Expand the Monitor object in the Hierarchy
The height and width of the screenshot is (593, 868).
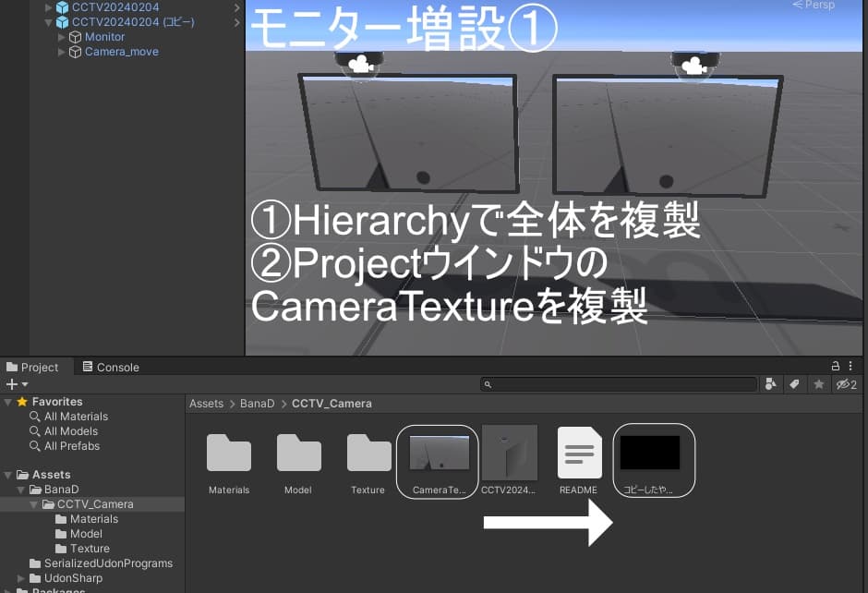pyautogui.click(x=60, y=37)
